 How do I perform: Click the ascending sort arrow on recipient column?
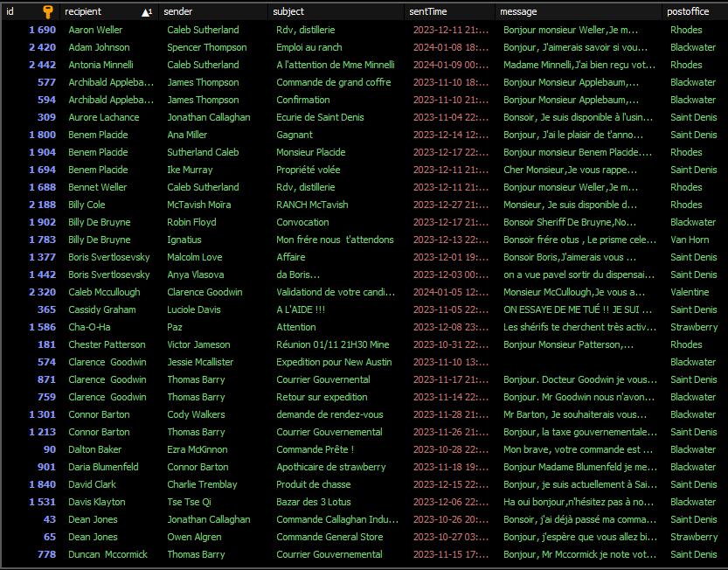[147, 12]
